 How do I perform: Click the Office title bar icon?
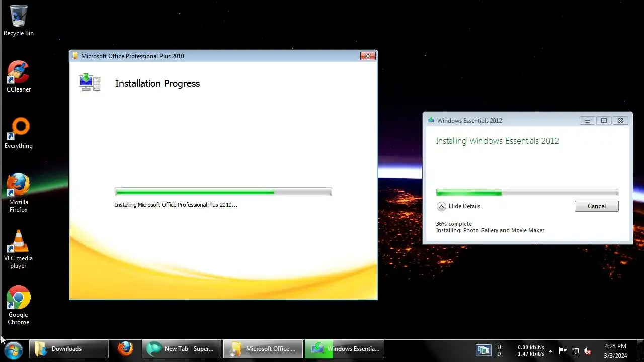pyautogui.click(x=75, y=56)
